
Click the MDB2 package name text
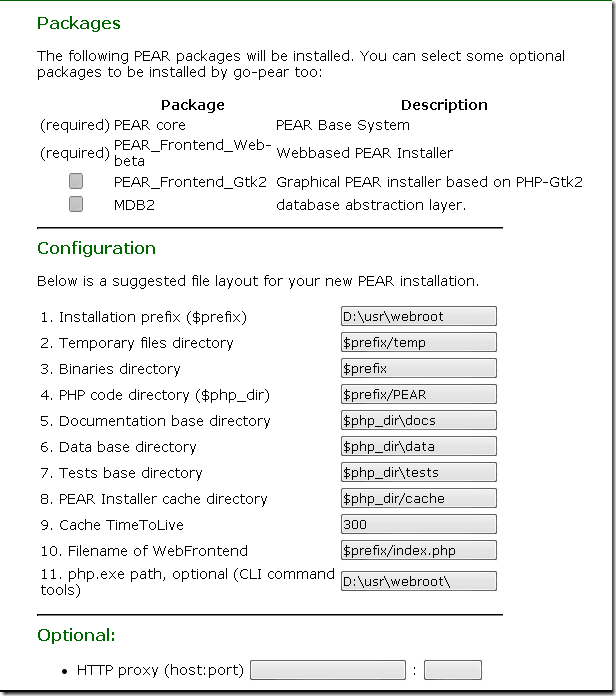click(x=134, y=205)
